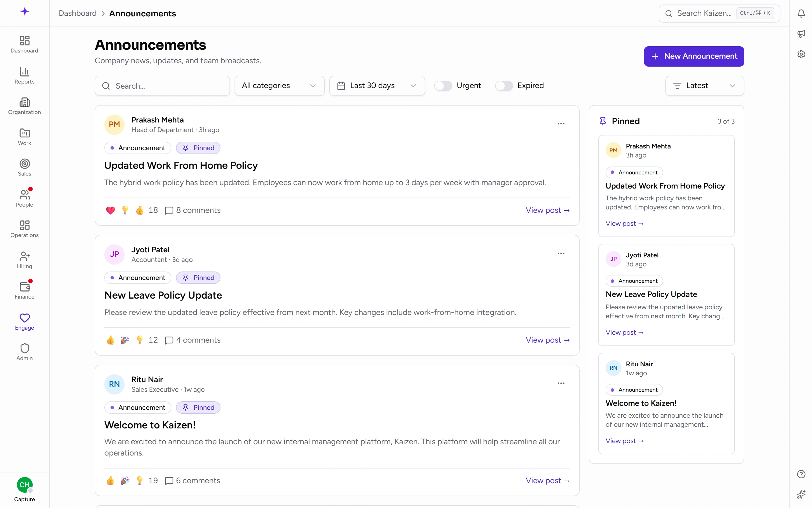Click PM avatar on Prakash Mehta post
This screenshot has width=812, height=508.
point(114,125)
